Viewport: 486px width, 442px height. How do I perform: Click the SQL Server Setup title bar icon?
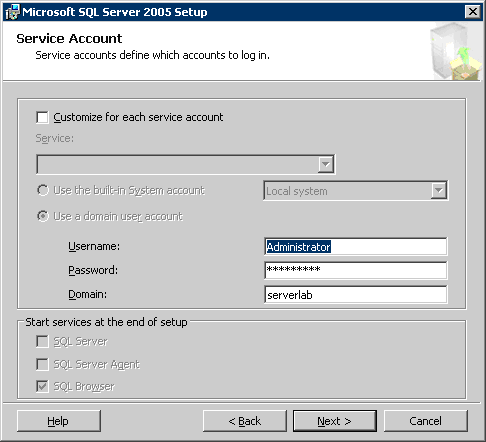tap(12, 12)
